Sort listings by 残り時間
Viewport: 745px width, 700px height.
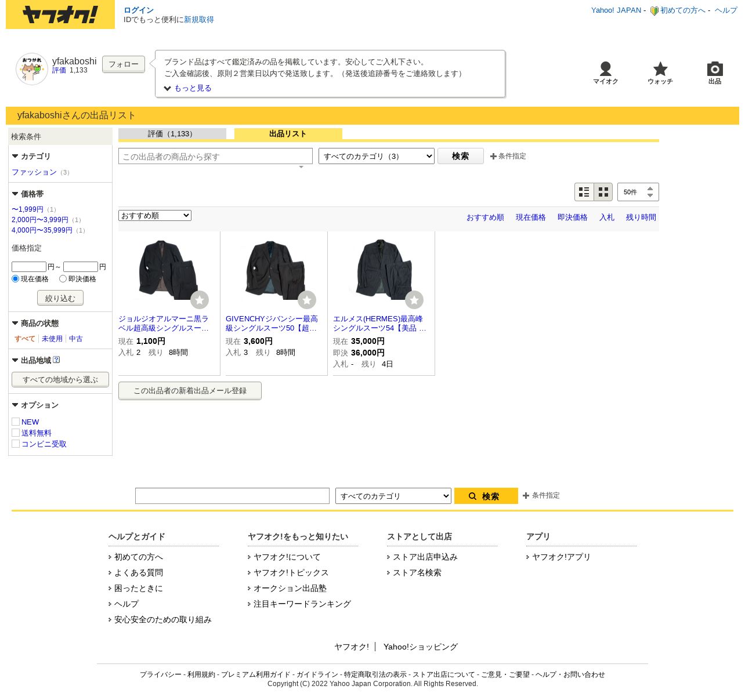click(641, 217)
